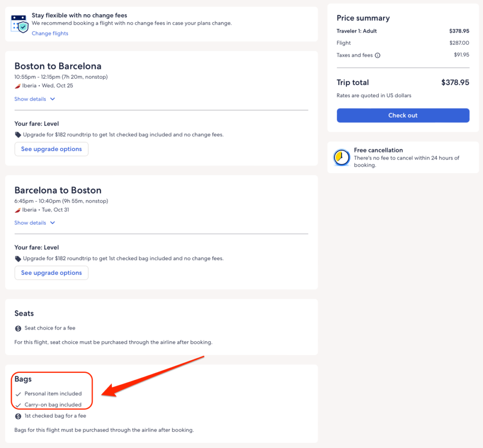The image size is (483, 448).
Task: Expand Show details for Barcelona to Boston
Action: point(31,223)
